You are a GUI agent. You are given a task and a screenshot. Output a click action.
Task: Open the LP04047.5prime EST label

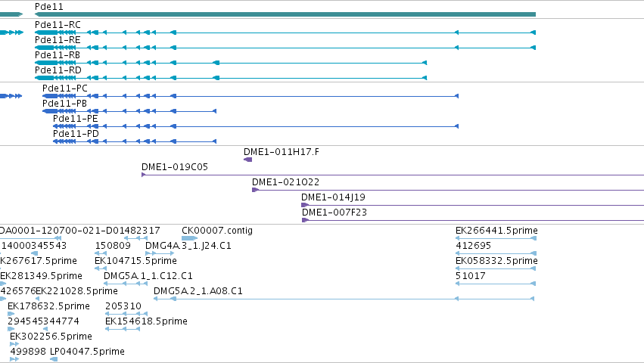tap(87, 352)
